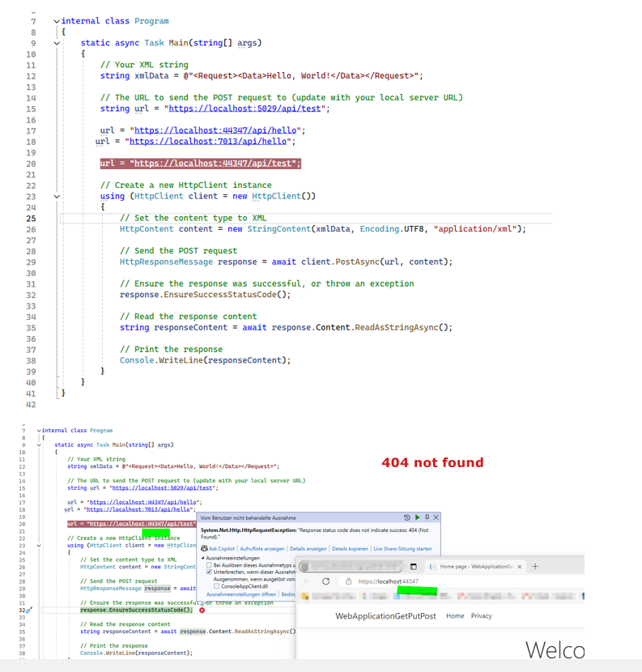
Task: Open localhost:7013/api/hello URL in large code view
Action: (208, 142)
